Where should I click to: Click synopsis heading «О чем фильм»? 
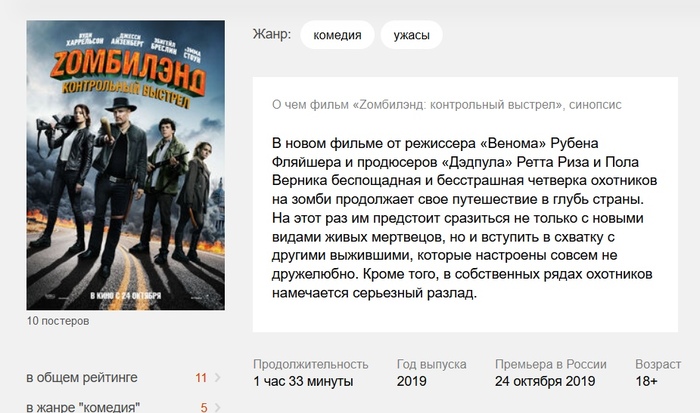pyautogui.click(x=446, y=105)
